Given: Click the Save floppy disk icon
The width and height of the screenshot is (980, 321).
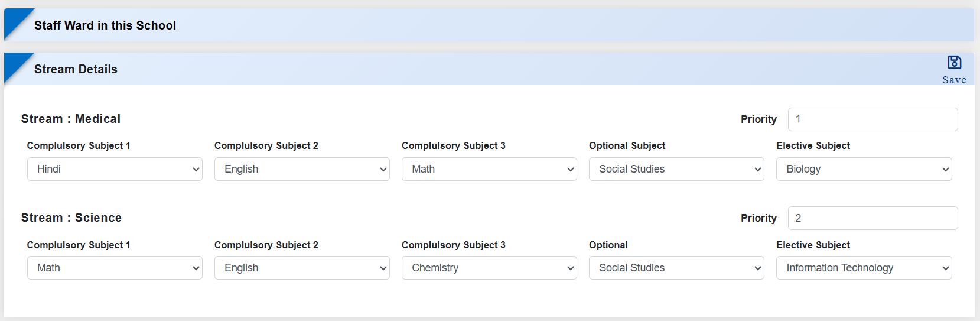Looking at the screenshot, I should [954, 63].
